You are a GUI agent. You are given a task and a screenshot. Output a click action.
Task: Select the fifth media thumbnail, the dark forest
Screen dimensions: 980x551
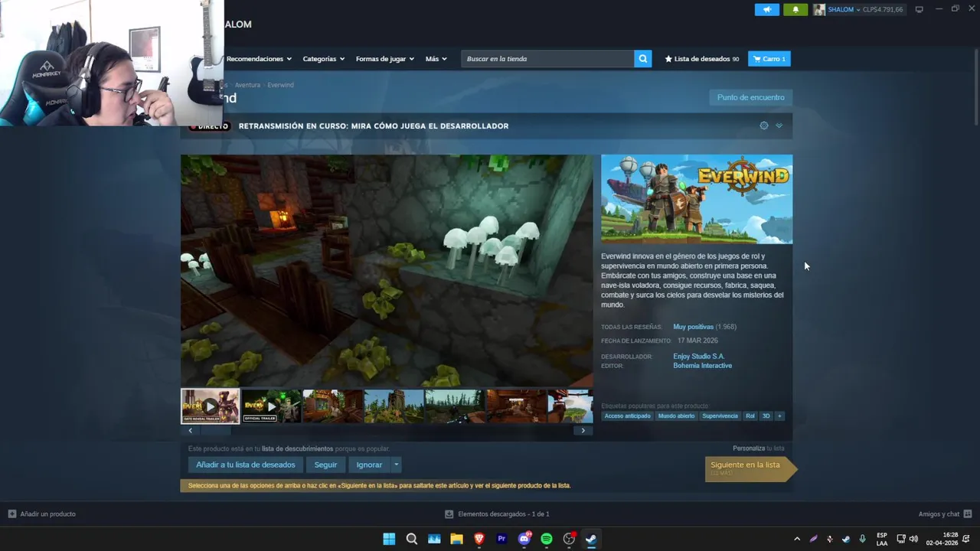[455, 406]
